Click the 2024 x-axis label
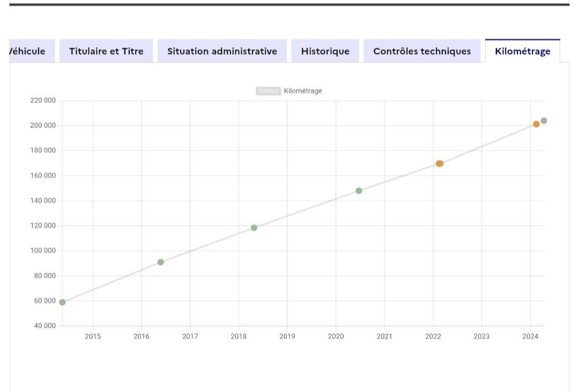This screenshot has width=579, height=392. click(x=530, y=336)
